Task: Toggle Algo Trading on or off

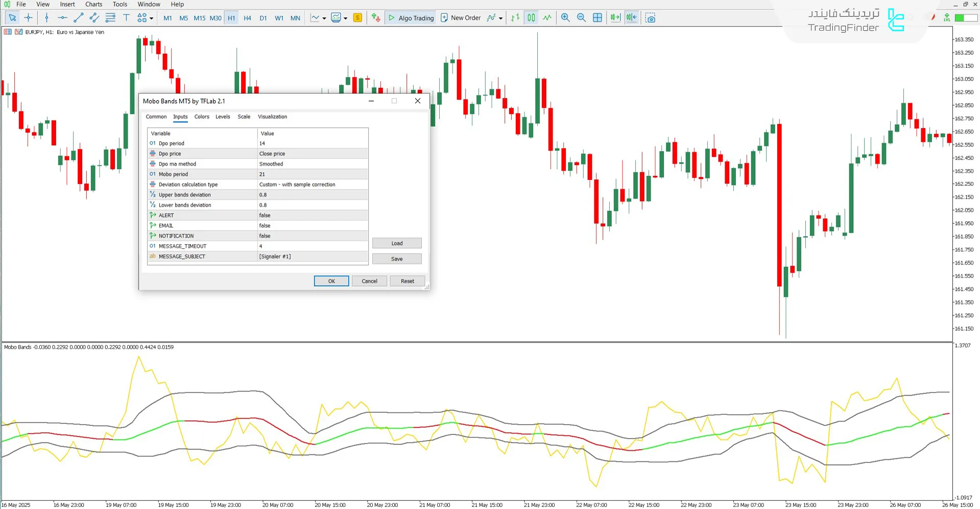Action: (x=411, y=18)
